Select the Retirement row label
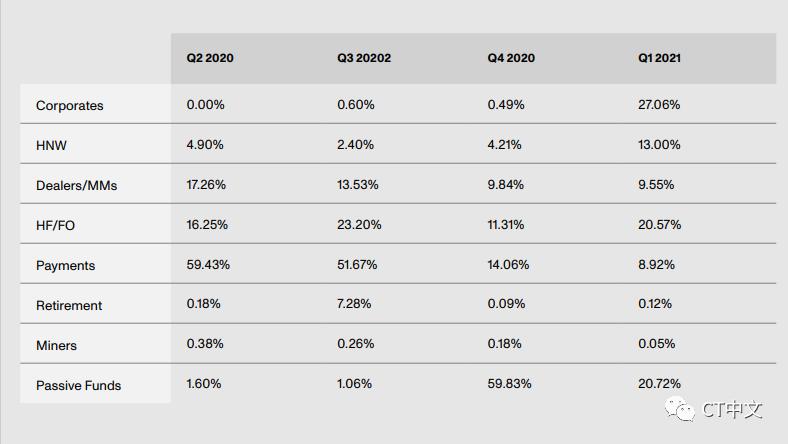788x444 pixels. 69,305
